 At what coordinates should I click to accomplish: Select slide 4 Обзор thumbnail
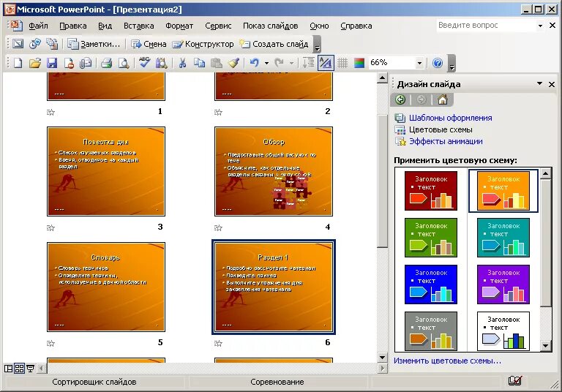click(x=274, y=171)
